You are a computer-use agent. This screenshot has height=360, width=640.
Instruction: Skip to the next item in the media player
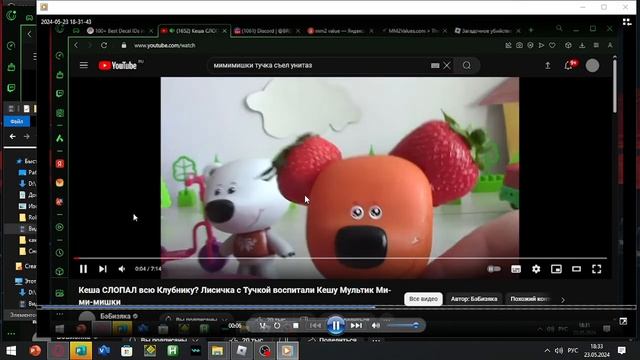[x=356, y=325]
